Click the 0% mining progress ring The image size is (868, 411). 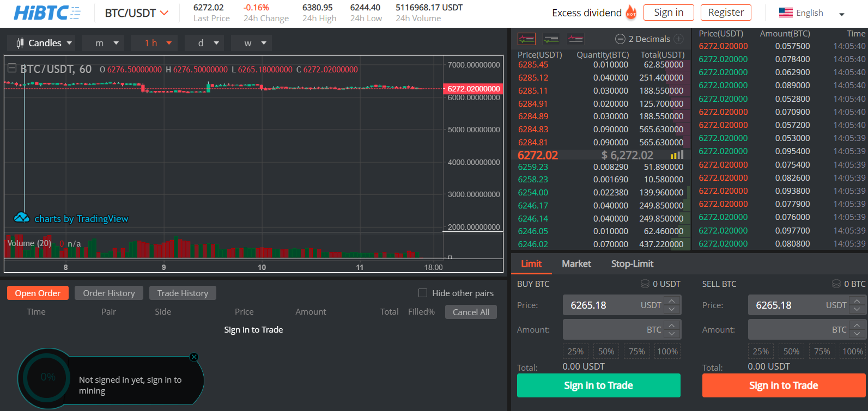[48, 377]
